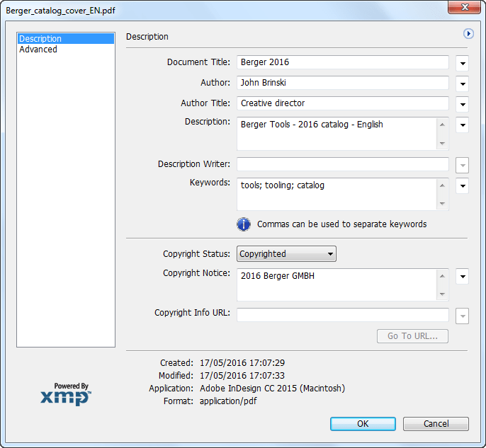Click the 'application/pdf' format value
This screenshot has height=448, width=486.
tap(228, 401)
